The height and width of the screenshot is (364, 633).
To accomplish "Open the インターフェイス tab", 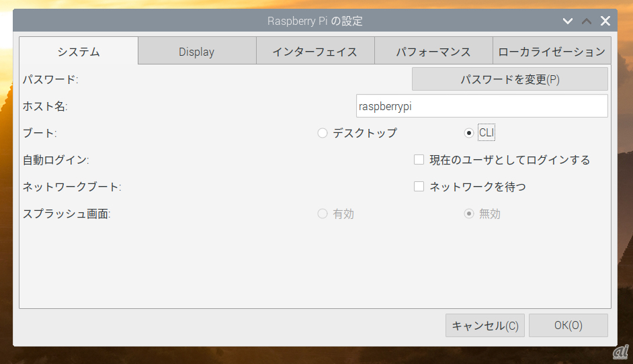I will pos(315,51).
